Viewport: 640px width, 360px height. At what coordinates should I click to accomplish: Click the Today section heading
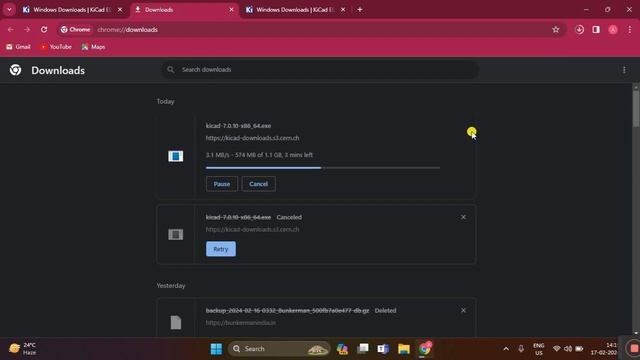165,101
